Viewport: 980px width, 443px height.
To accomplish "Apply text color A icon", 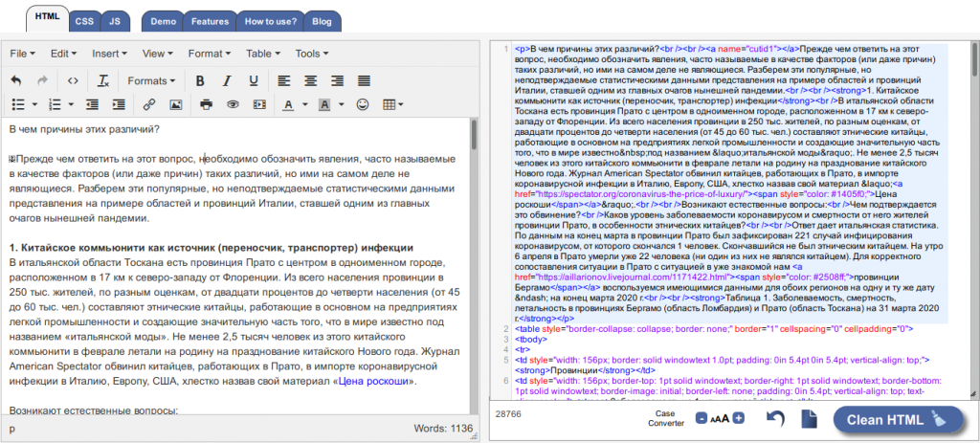I will 288,104.
